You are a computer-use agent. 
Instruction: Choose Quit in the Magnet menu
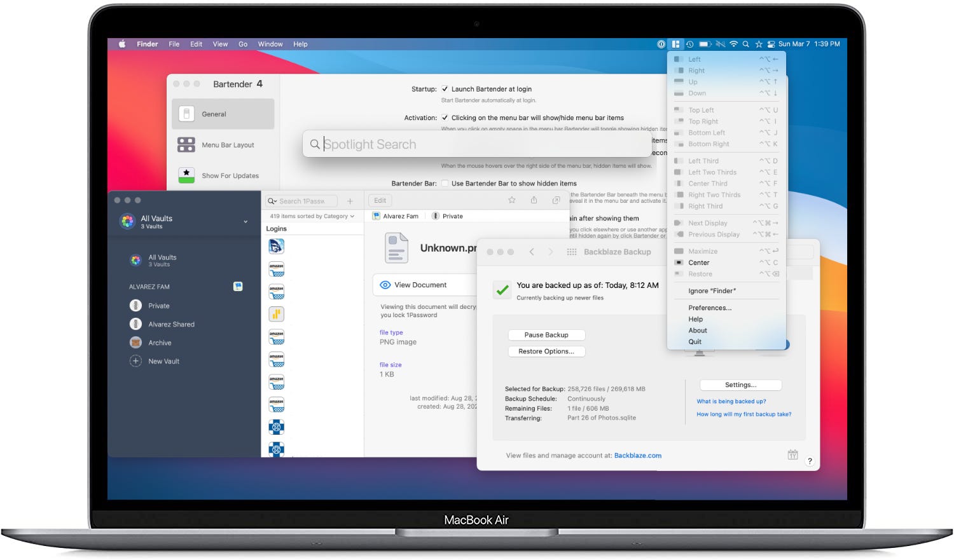point(726,341)
